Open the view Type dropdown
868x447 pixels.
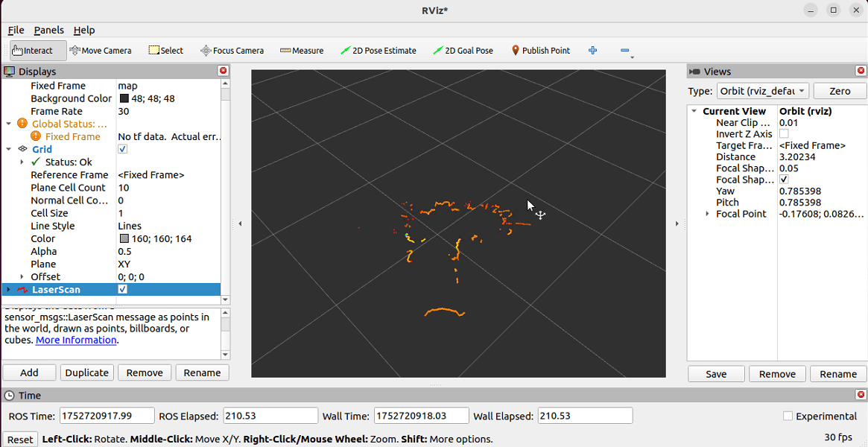click(762, 91)
